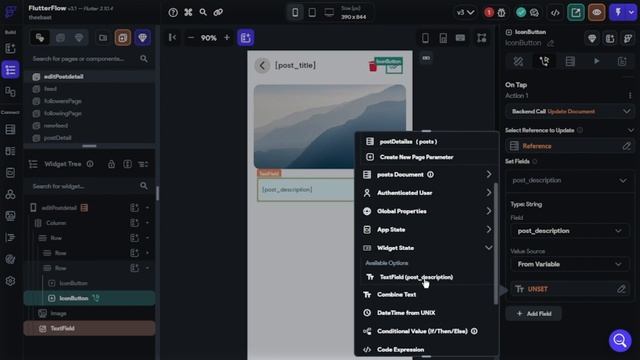This screenshot has height=360, width=640.
Task: Open the feed page in list
Action: 50,89
